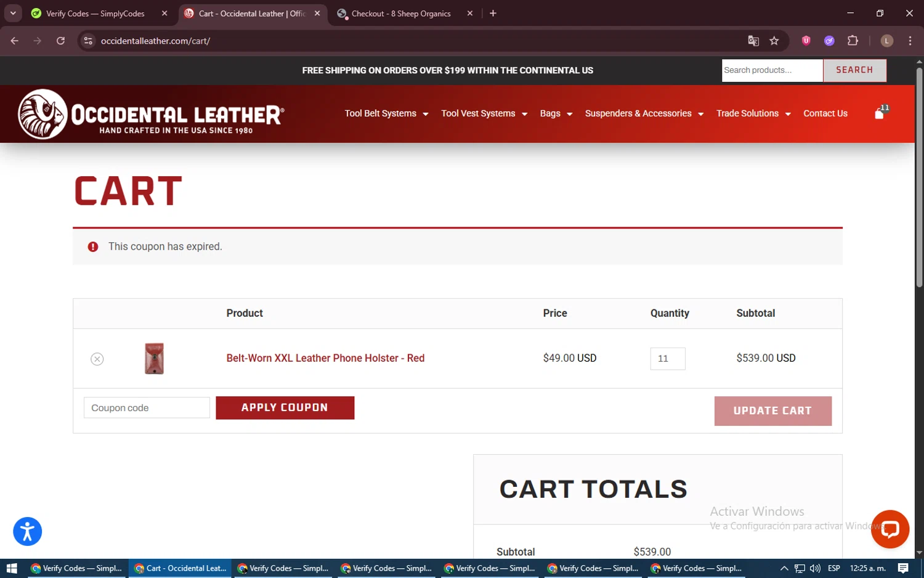Open the translate page icon
This screenshot has width=924, height=578.
click(753, 41)
